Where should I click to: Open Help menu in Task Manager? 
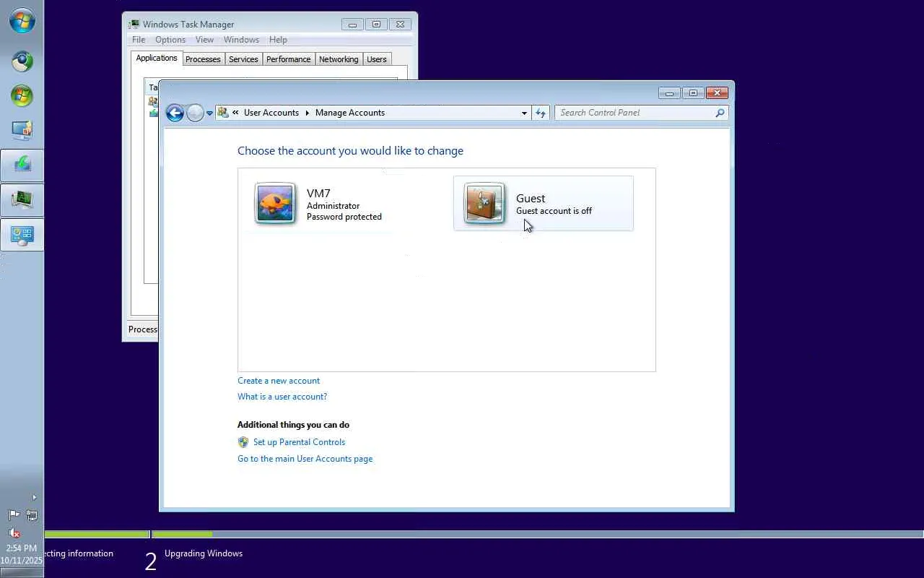pos(278,40)
